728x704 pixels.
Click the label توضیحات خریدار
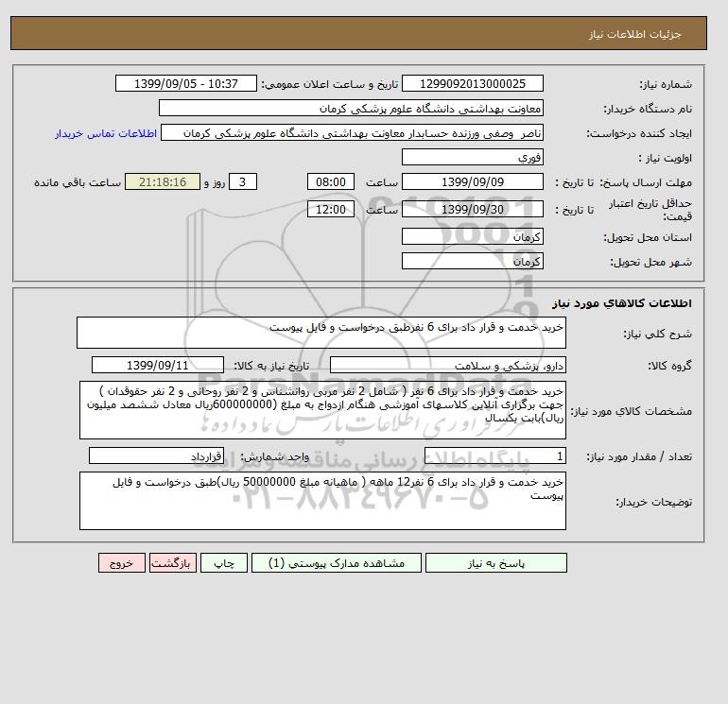(x=653, y=502)
